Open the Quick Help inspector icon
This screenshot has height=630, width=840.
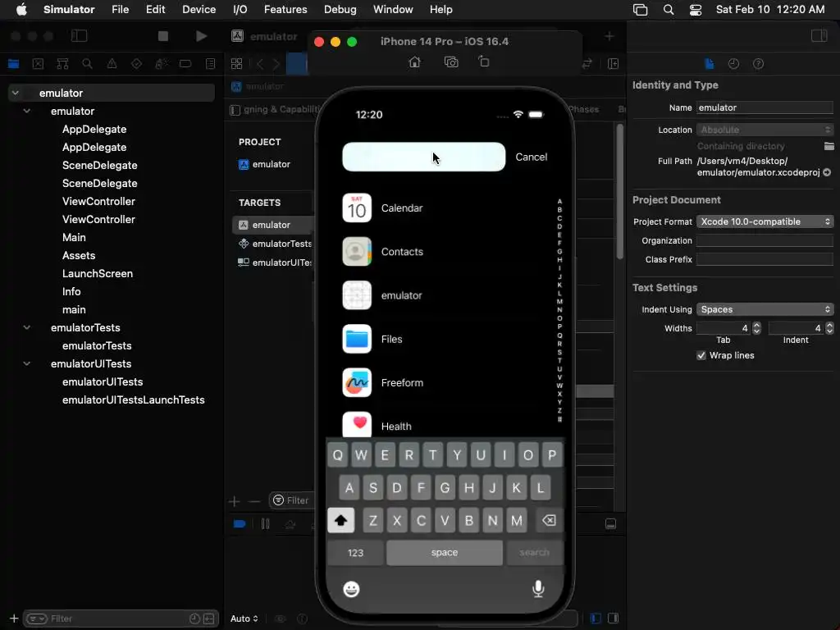759,64
